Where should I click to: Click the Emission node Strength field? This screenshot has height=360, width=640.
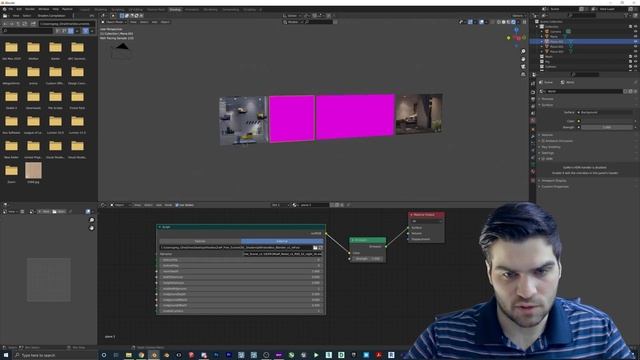pyautogui.click(x=367, y=259)
